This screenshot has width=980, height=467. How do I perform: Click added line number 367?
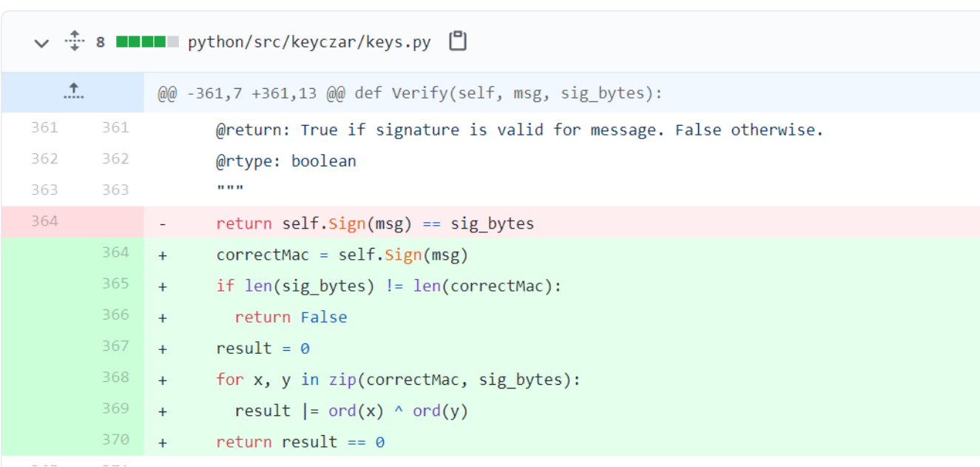tap(115, 346)
